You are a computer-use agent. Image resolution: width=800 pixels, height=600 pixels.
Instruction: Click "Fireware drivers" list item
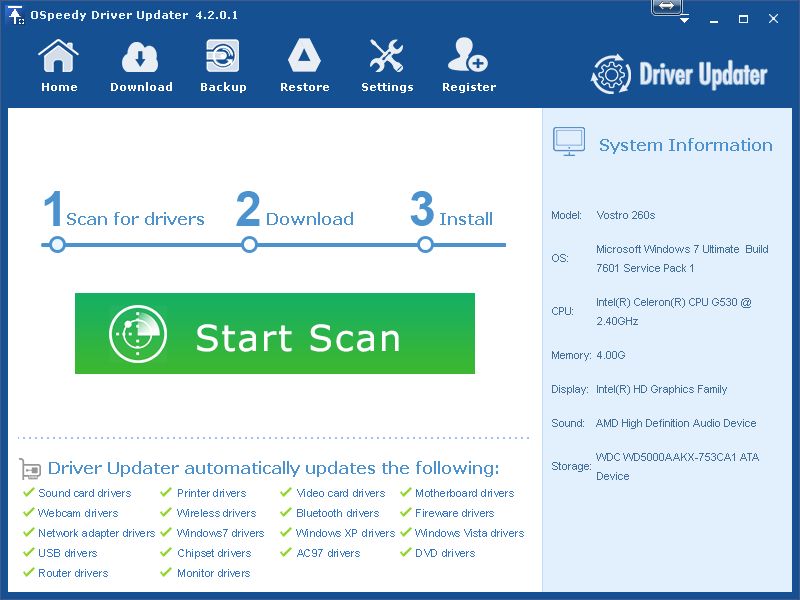pyautogui.click(x=455, y=513)
